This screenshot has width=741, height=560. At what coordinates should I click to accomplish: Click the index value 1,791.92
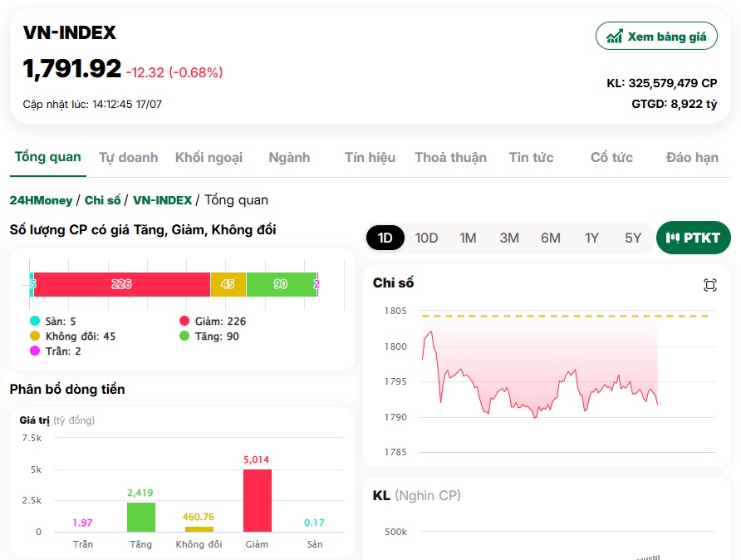point(71,68)
